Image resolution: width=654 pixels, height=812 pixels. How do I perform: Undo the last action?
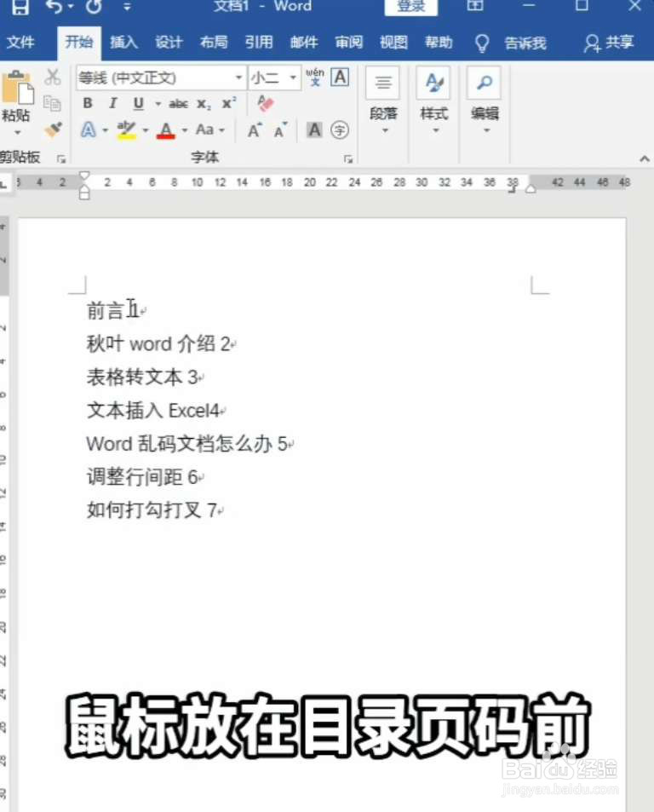(x=54, y=6)
